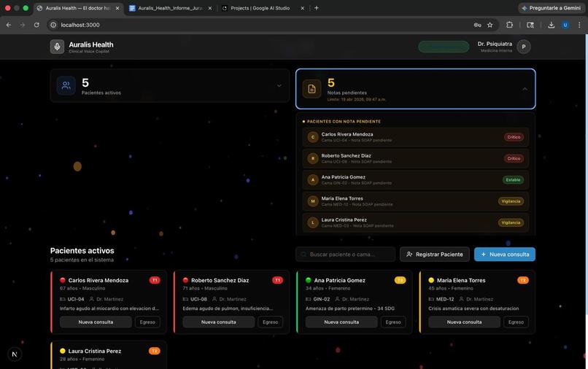Expand the Pacientes activos card chevron

tap(279, 85)
